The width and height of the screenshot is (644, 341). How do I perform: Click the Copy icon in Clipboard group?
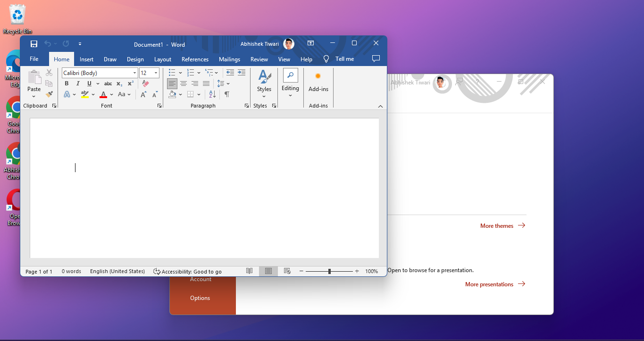[x=49, y=83]
